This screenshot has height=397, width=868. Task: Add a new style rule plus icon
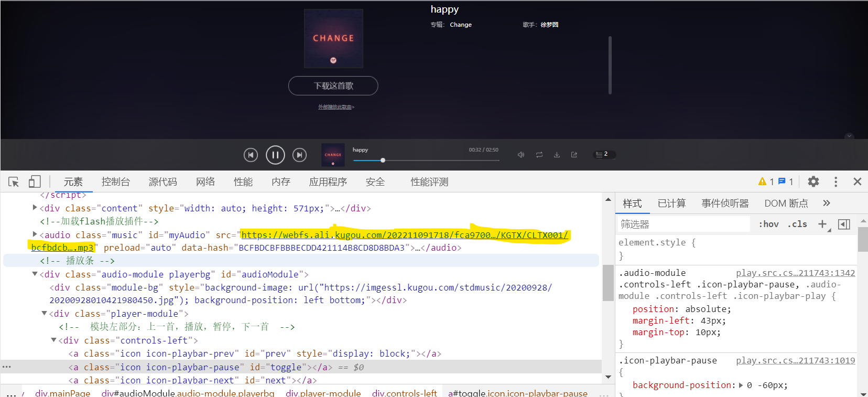pos(822,224)
